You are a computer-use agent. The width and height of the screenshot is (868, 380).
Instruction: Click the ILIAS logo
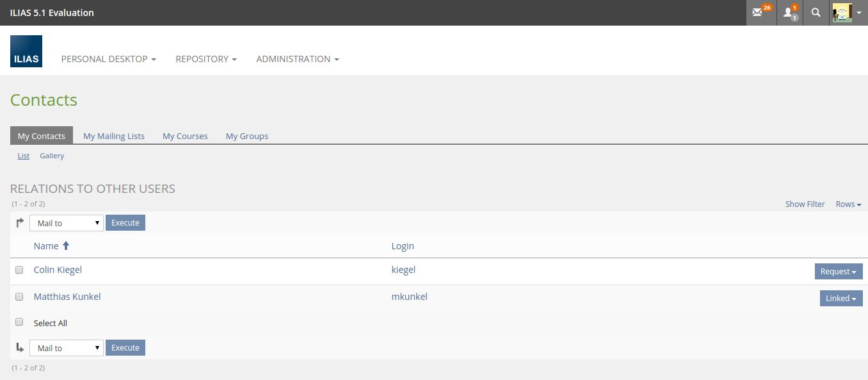point(26,51)
